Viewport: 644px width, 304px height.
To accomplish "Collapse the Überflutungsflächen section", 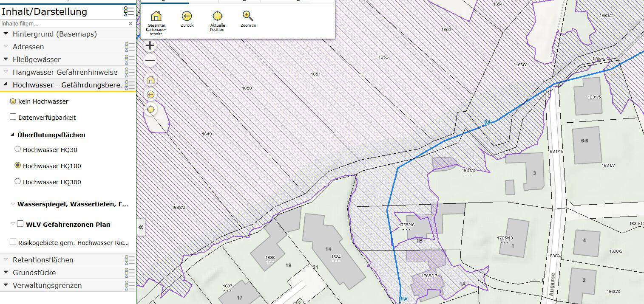I will (x=12, y=134).
